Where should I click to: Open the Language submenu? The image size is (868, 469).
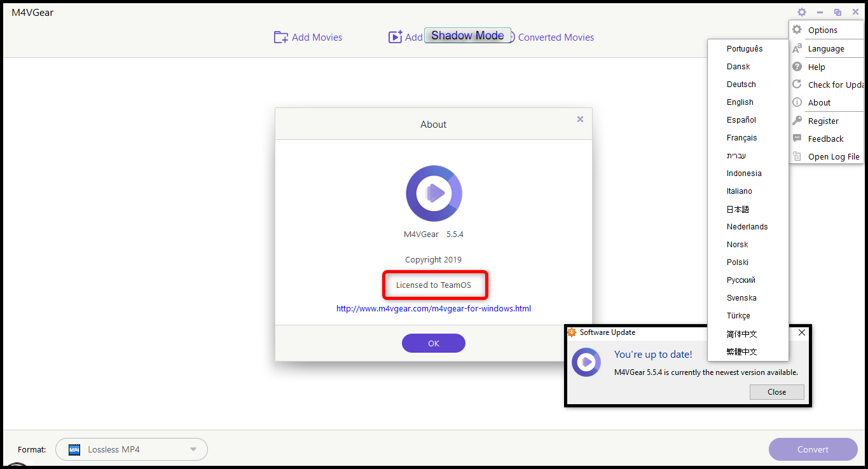[x=827, y=48]
